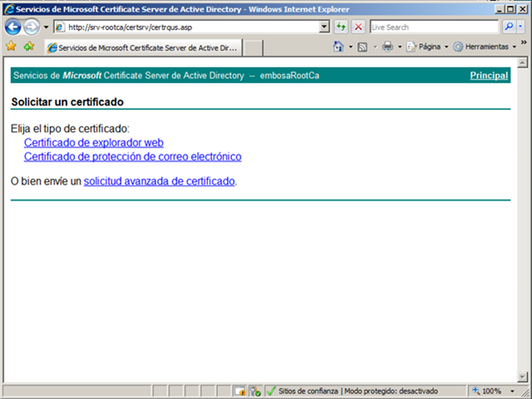
Task: Open the search provider options dropdown
Action: pyautogui.click(x=522, y=27)
